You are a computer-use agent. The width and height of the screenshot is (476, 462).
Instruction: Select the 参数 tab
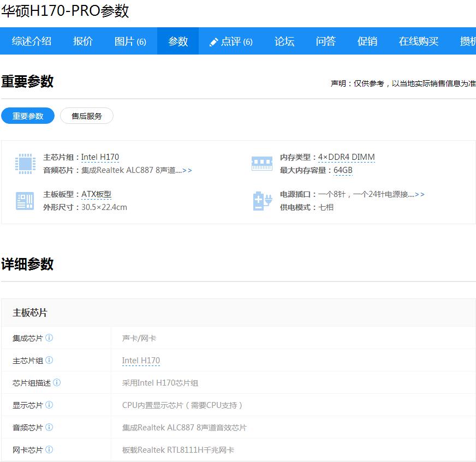pos(178,41)
